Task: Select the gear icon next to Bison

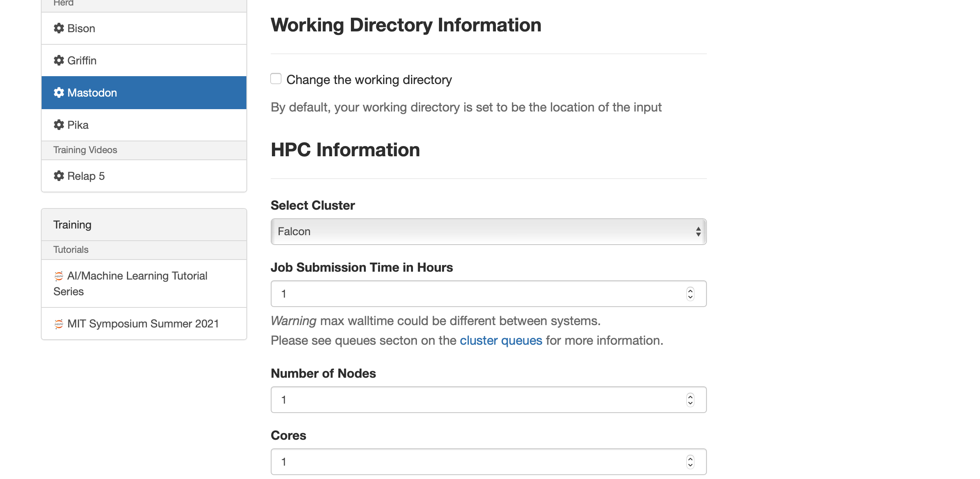Action: 59,28
